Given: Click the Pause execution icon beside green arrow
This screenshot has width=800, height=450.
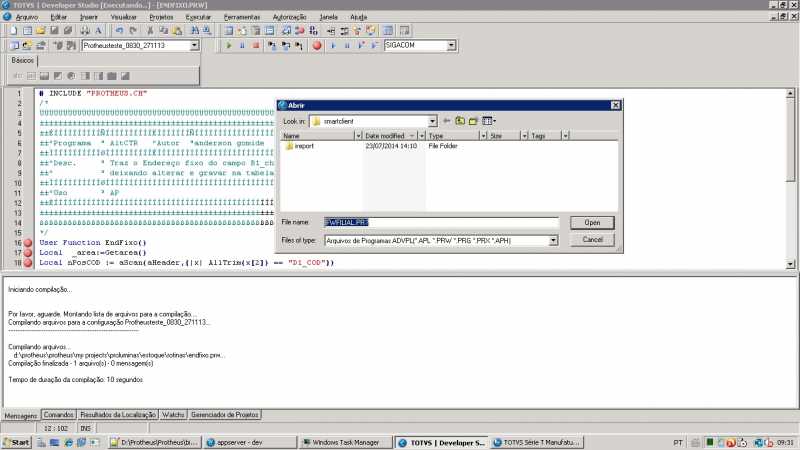Looking at the screenshot, I should [242, 45].
